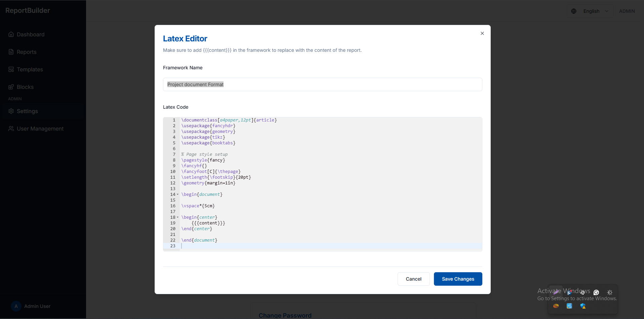
Task: Collapse the begin center fold arrow on line 18
Action: point(178,217)
